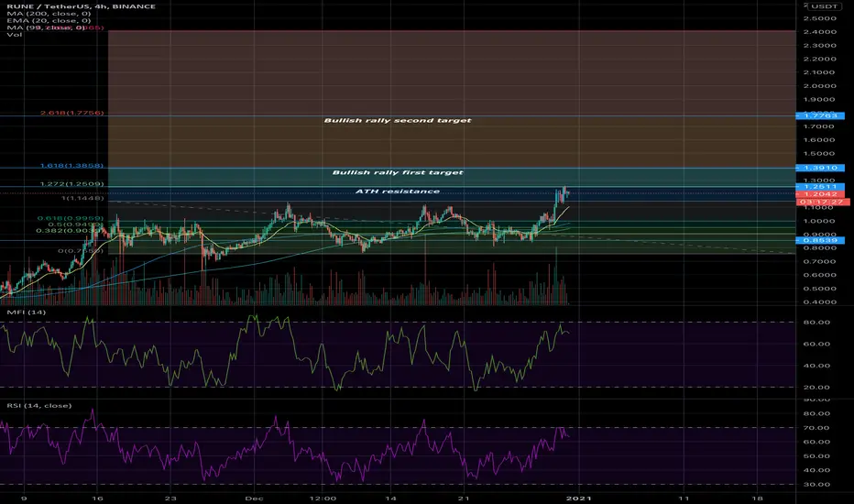Click the 1.3910 blue price tag
Image resolution: width=854 pixels, height=504 pixels.
(820, 168)
